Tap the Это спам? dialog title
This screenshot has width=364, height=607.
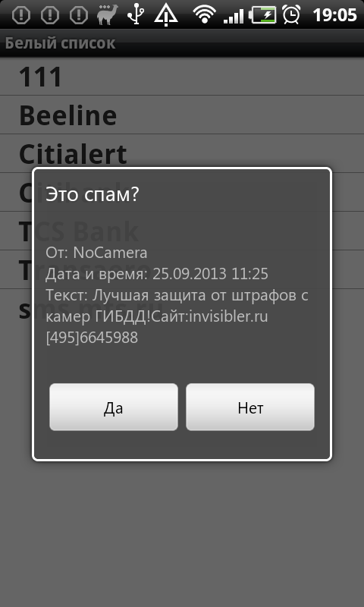[x=92, y=195]
